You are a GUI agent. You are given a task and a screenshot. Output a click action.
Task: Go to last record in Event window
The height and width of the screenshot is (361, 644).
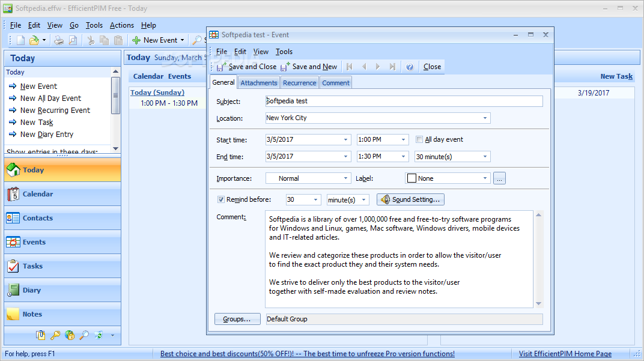(x=392, y=67)
